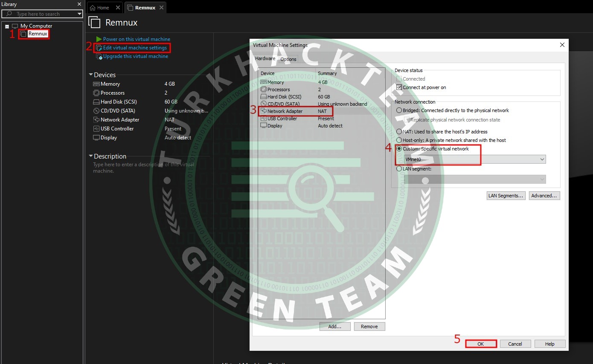
Task: Click the CD/DVD icon in Devices panel
Action: (x=96, y=111)
